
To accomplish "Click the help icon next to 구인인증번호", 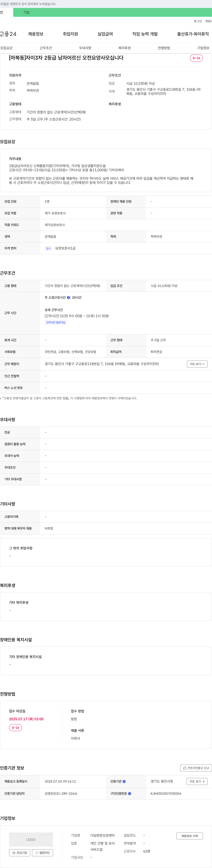I will [x=130, y=794].
